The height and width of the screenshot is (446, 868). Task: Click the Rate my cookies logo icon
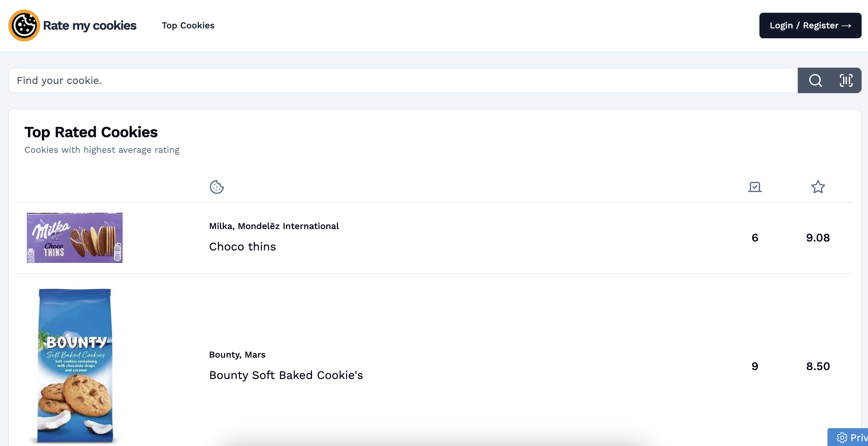pos(24,26)
